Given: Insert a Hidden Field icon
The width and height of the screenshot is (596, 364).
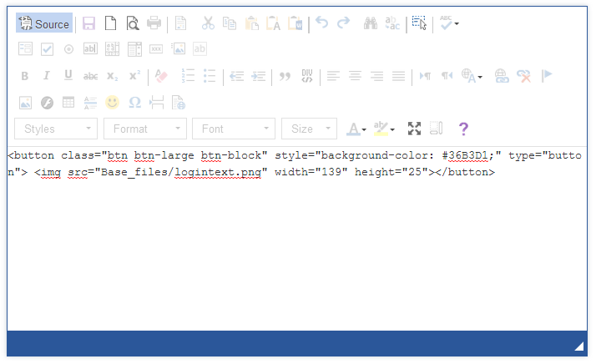Looking at the screenshot, I should tap(200, 49).
